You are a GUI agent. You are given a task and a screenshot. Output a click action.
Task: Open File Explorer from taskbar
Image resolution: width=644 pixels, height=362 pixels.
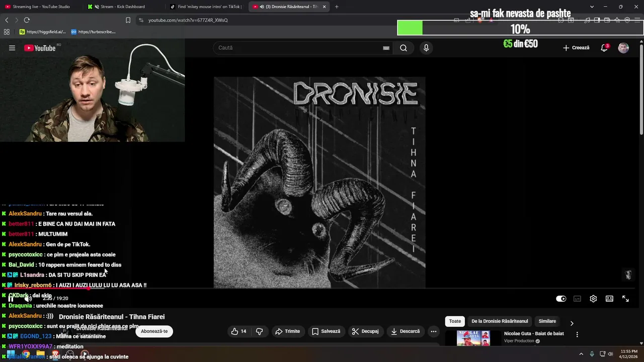coord(40,354)
